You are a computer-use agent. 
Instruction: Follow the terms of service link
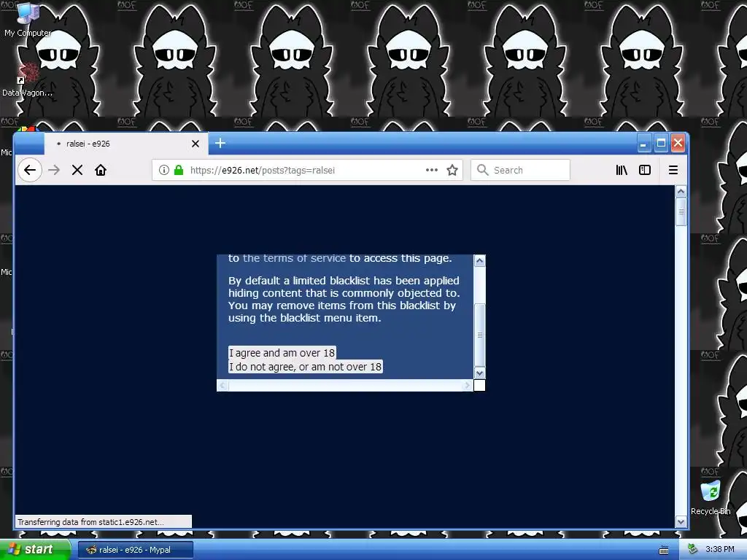(295, 258)
